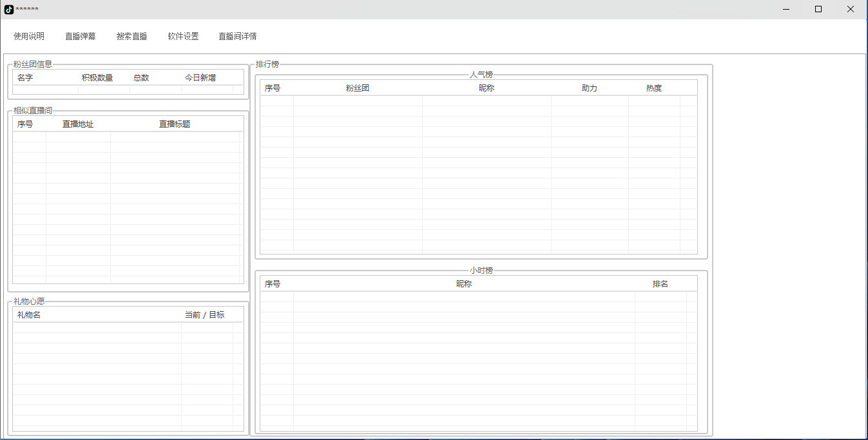The image size is (868, 440).
Task: Sort by 积极数量 column header
Action: pyautogui.click(x=97, y=78)
